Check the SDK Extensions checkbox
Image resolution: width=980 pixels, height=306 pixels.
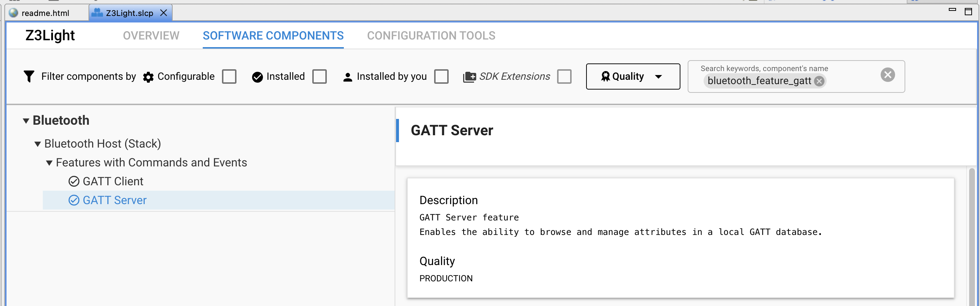(x=564, y=76)
